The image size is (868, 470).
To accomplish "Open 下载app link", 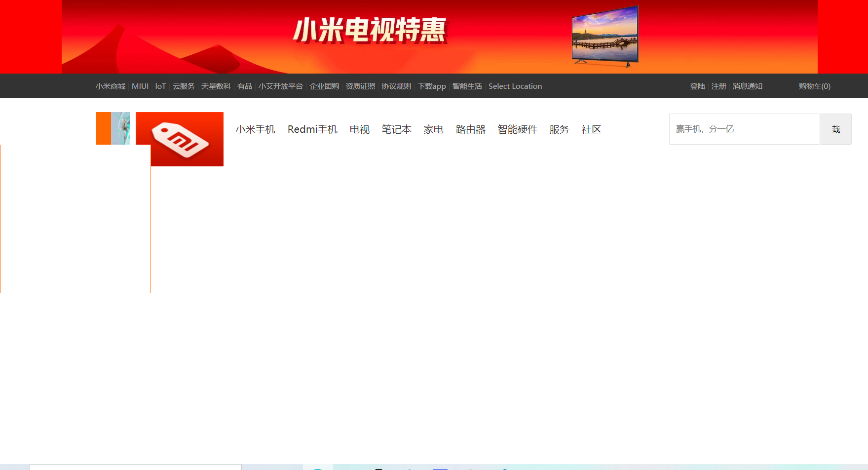I will point(432,86).
